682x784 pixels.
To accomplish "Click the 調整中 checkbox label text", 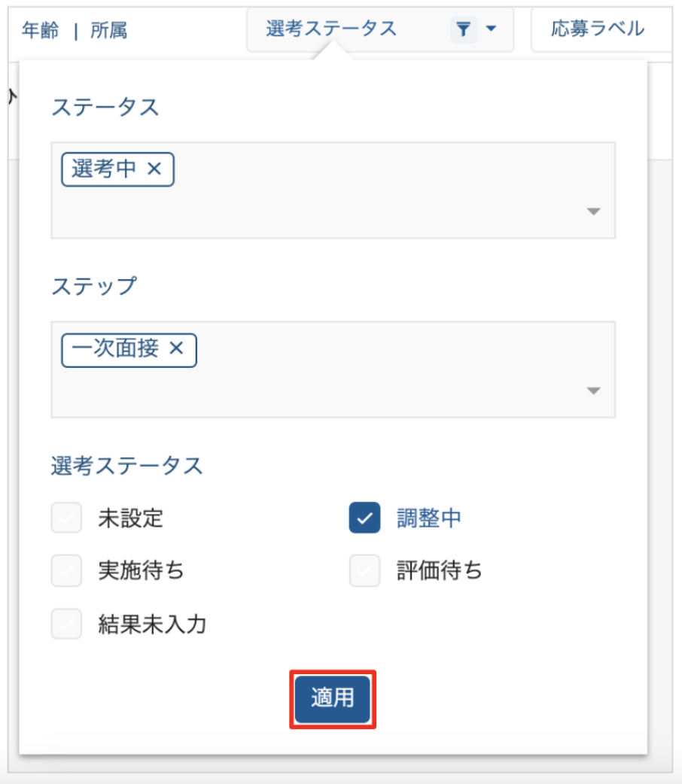I will coord(429,518).
